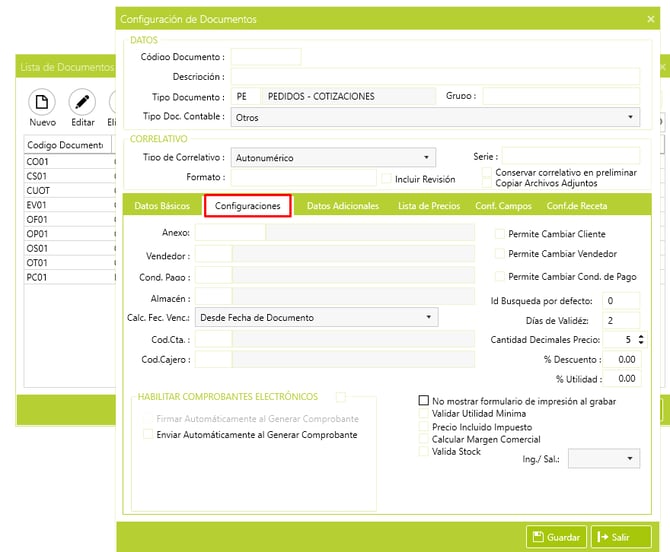Check No mostrar formulario de impresión

point(424,401)
